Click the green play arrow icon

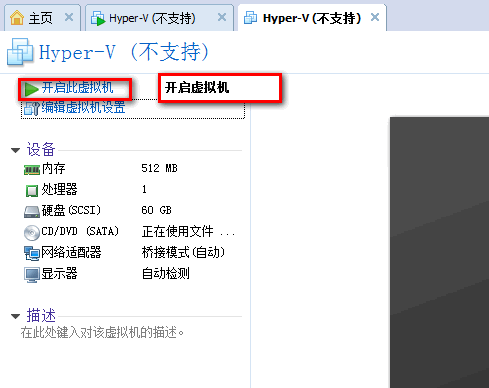pyautogui.click(x=31, y=89)
